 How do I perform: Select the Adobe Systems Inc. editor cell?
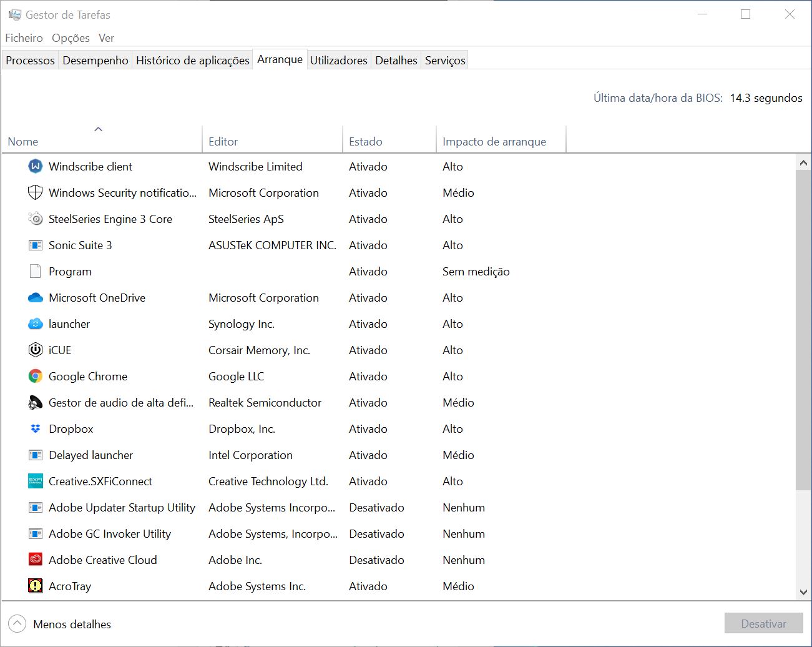coord(257,586)
